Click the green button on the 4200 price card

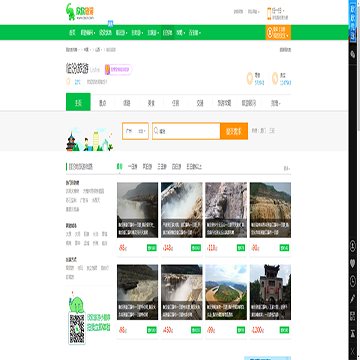point(284,330)
